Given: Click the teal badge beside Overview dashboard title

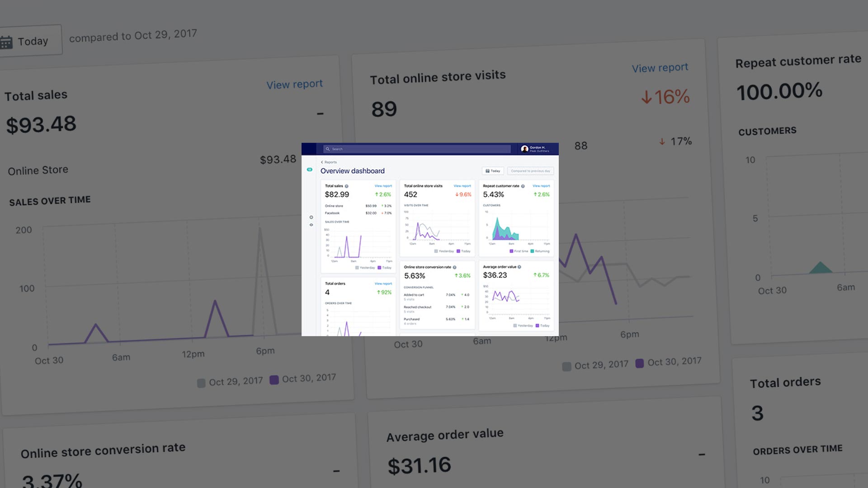Looking at the screenshot, I should click(309, 170).
